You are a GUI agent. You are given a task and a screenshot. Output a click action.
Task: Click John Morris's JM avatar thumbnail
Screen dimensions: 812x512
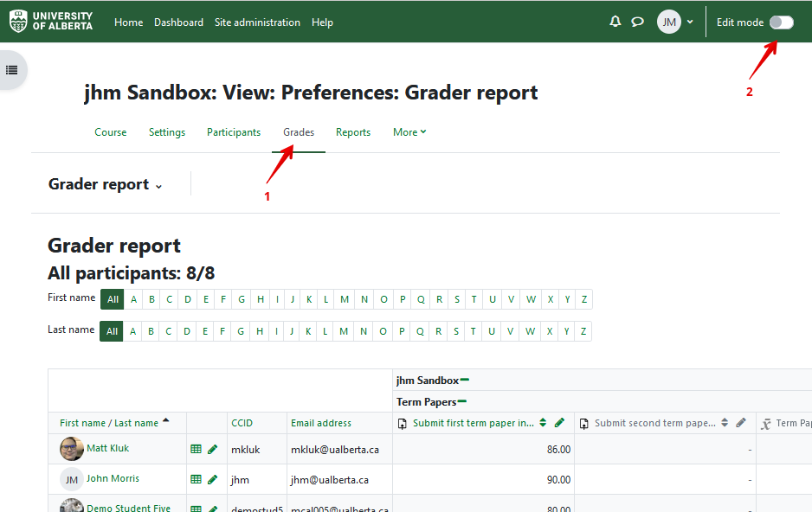click(71, 479)
